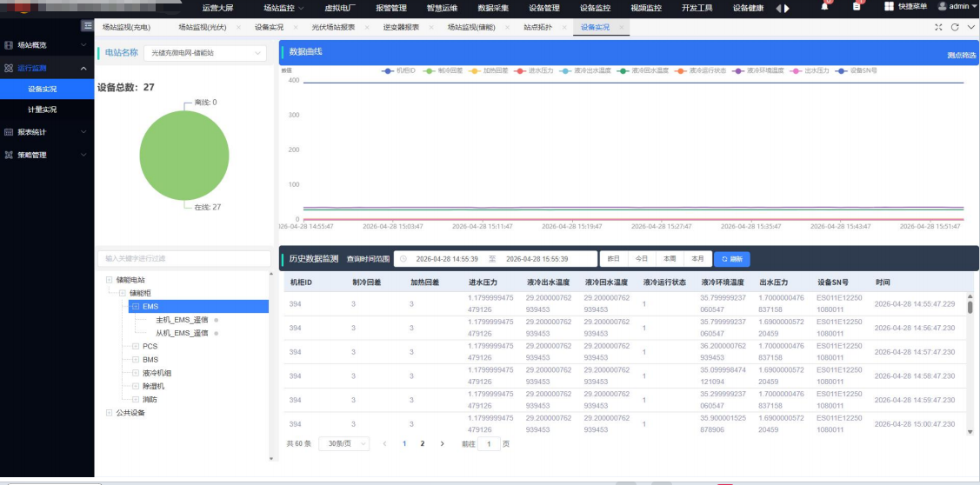Close the 逆变器报表 tab
The image size is (980, 485).
(x=432, y=28)
